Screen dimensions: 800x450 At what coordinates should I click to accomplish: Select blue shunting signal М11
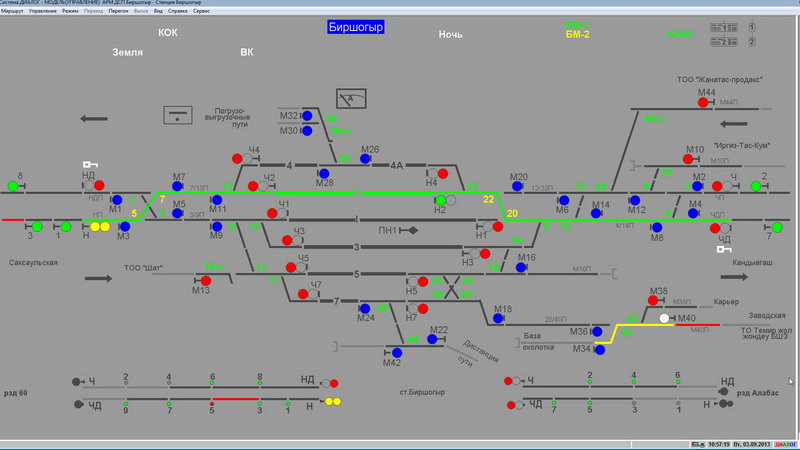tap(217, 199)
